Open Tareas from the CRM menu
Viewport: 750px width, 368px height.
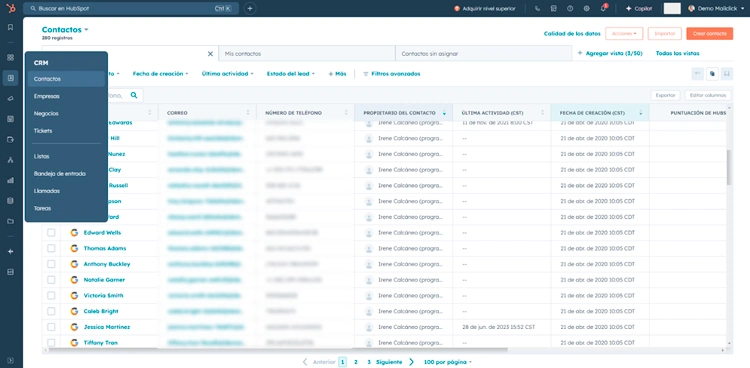click(x=66, y=208)
